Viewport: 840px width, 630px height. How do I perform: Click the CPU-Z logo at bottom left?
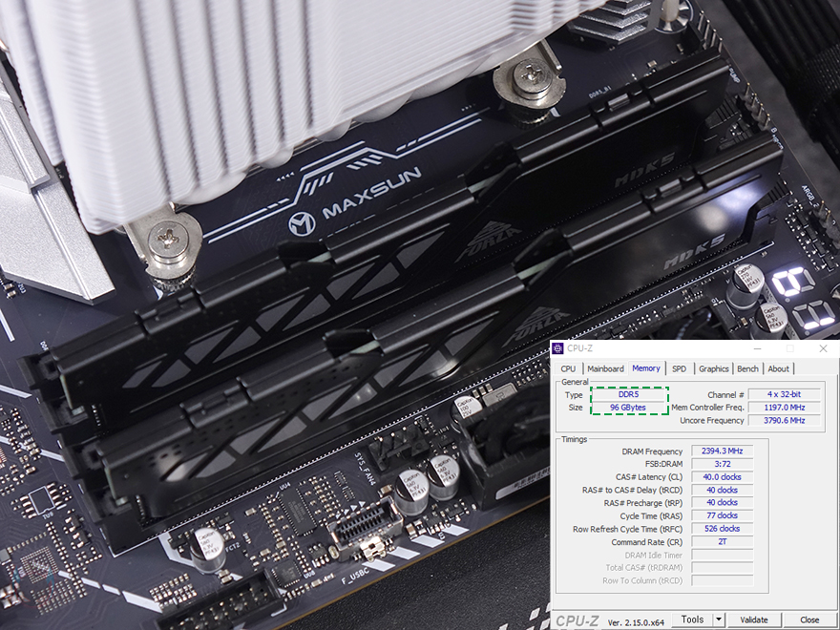577,620
